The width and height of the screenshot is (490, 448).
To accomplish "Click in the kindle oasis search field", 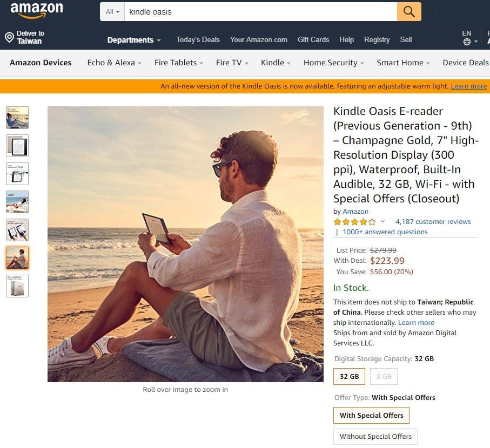I will [260, 12].
